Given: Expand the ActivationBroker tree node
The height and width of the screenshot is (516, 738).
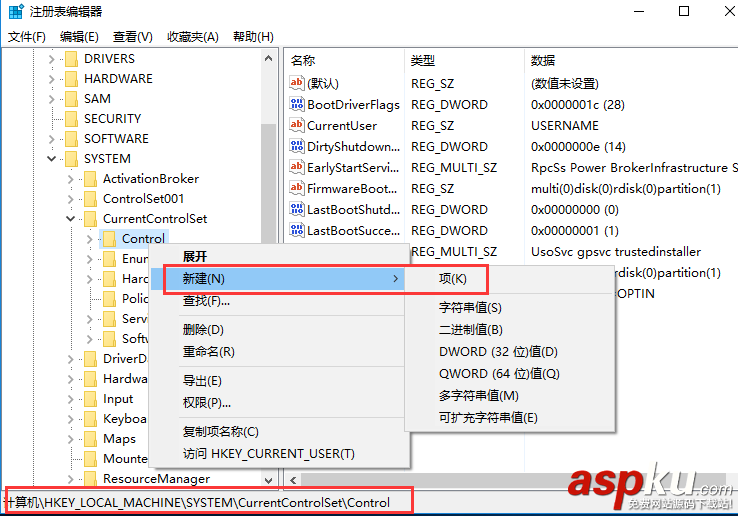Looking at the screenshot, I should 71,179.
